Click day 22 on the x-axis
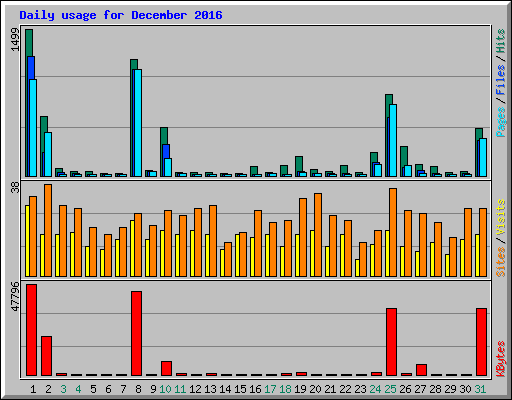This screenshot has width=512, height=400. point(345,389)
